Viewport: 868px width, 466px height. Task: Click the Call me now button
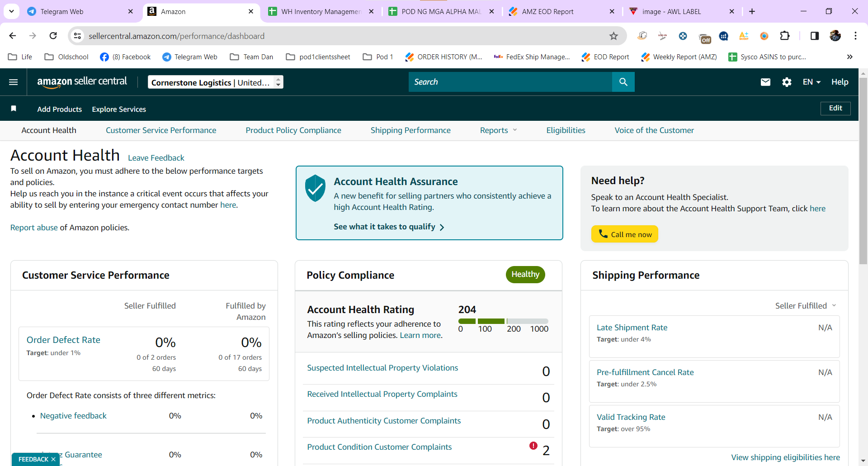pos(625,234)
